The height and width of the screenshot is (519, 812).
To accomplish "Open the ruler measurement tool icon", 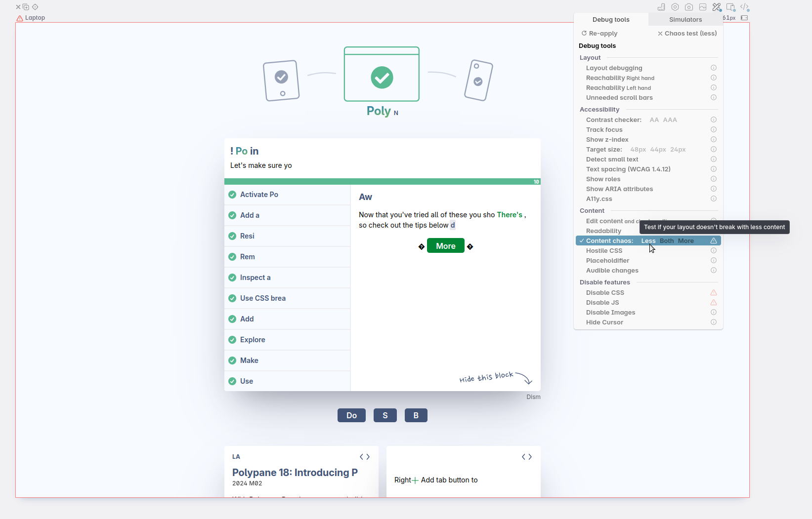I will tap(661, 7).
